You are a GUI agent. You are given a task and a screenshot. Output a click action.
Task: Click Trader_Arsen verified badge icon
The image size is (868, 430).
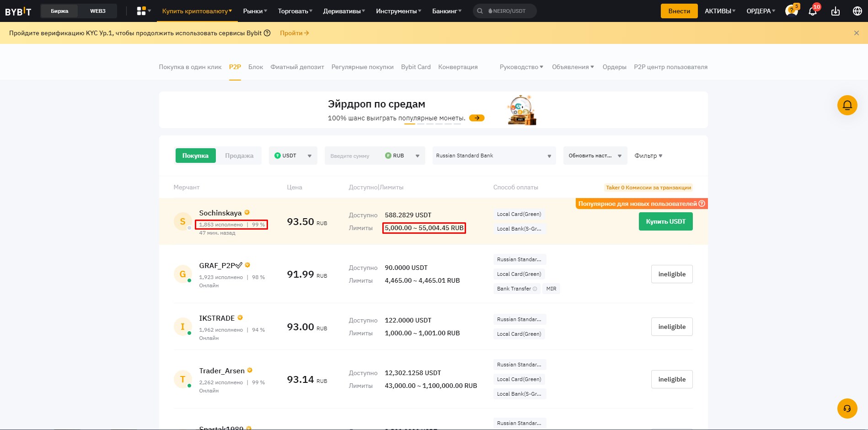pos(250,370)
